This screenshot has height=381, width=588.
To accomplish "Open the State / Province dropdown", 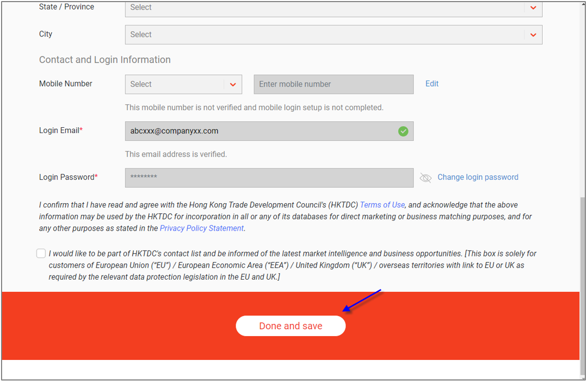I will (333, 9).
